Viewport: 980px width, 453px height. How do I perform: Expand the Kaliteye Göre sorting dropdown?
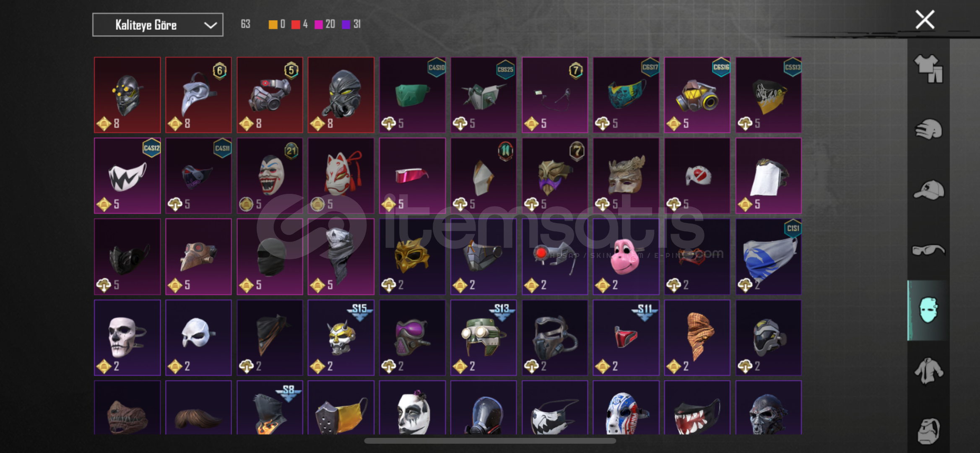coord(158,25)
